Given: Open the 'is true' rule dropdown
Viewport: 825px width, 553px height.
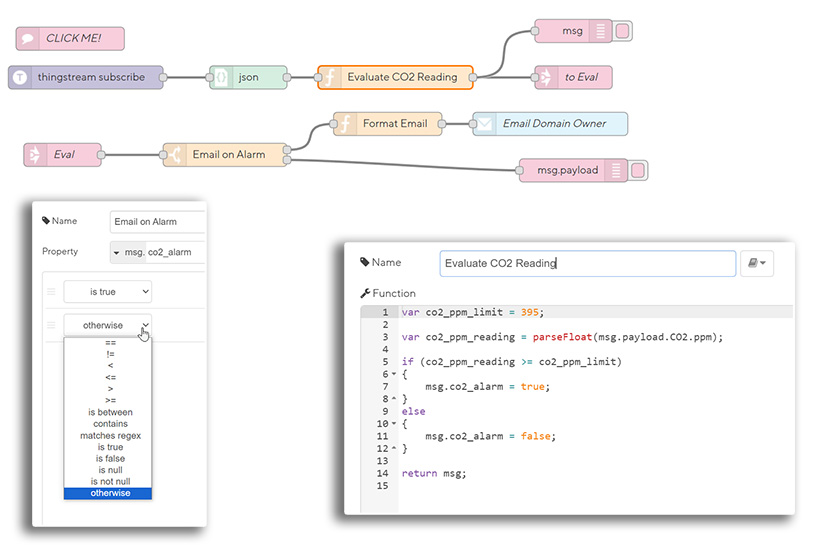Looking at the screenshot, I should point(107,291).
